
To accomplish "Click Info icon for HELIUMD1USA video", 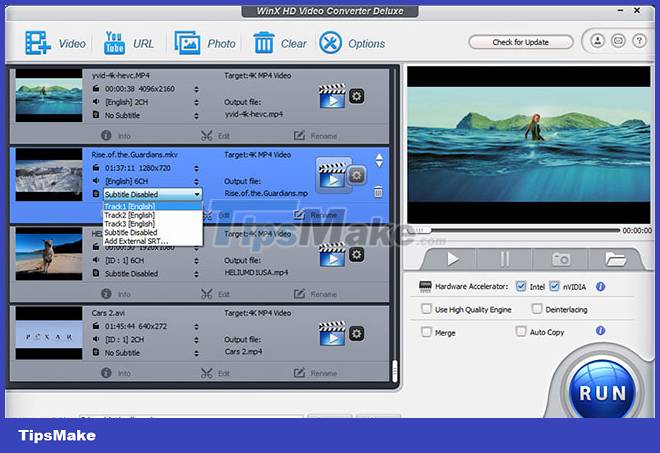I will coord(106,294).
